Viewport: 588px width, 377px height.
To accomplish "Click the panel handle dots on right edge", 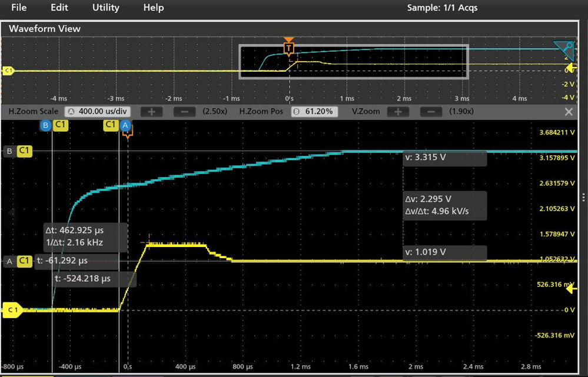I will click(583, 197).
